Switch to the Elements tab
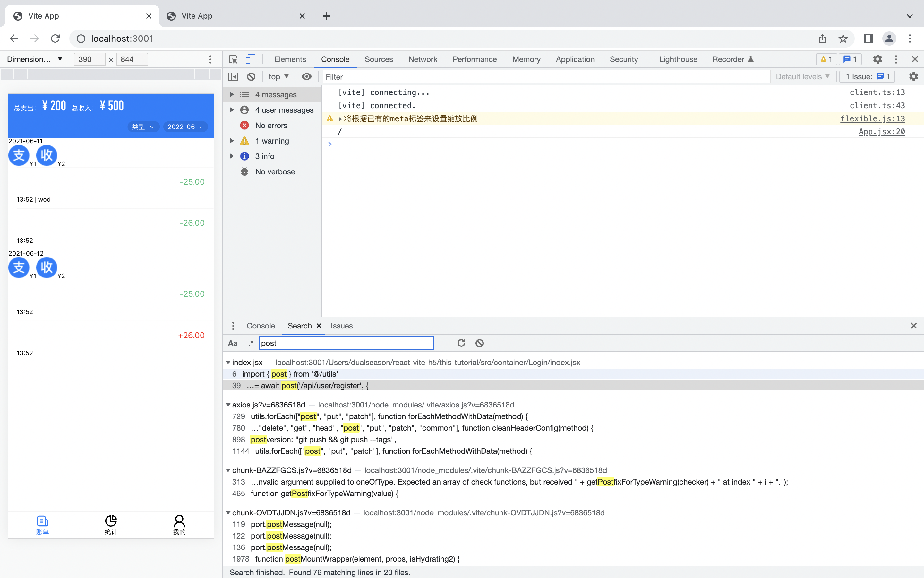The width and height of the screenshot is (924, 578). (x=290, y=59)
